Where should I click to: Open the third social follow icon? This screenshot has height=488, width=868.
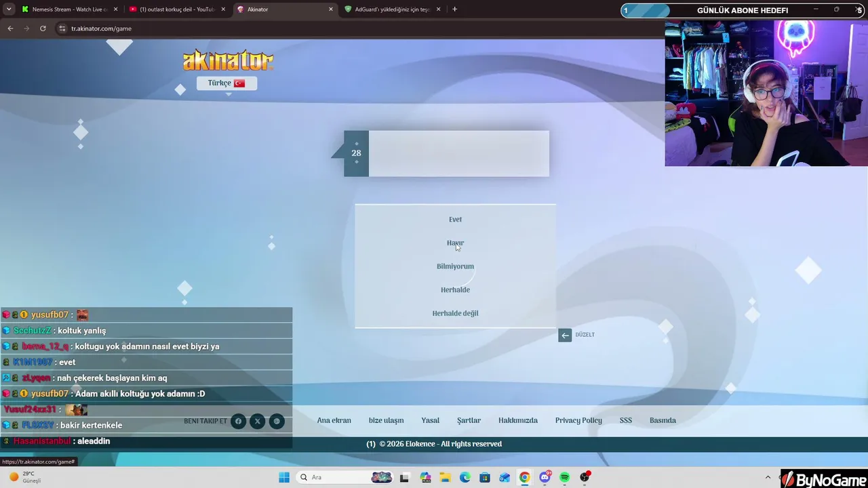click(277, 422)
